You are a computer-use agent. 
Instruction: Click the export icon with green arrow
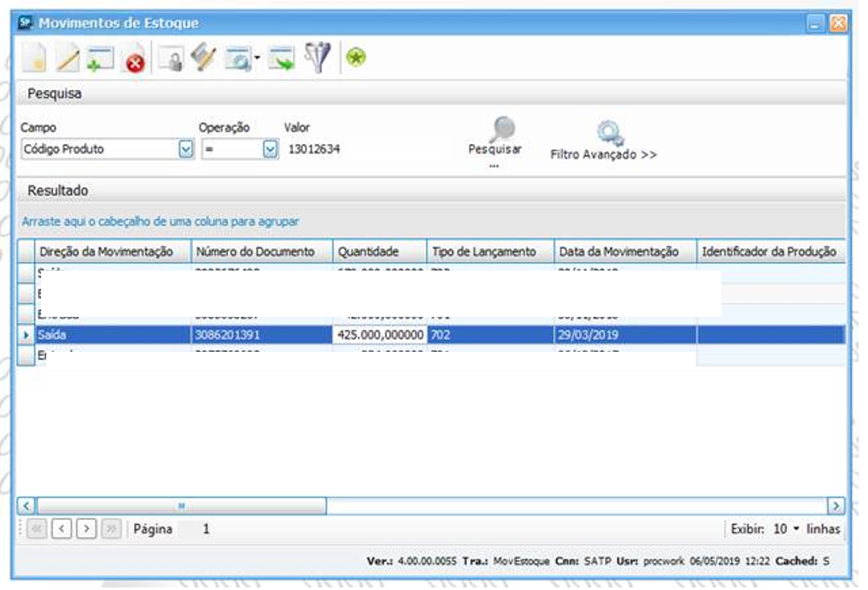coord(281,60)
